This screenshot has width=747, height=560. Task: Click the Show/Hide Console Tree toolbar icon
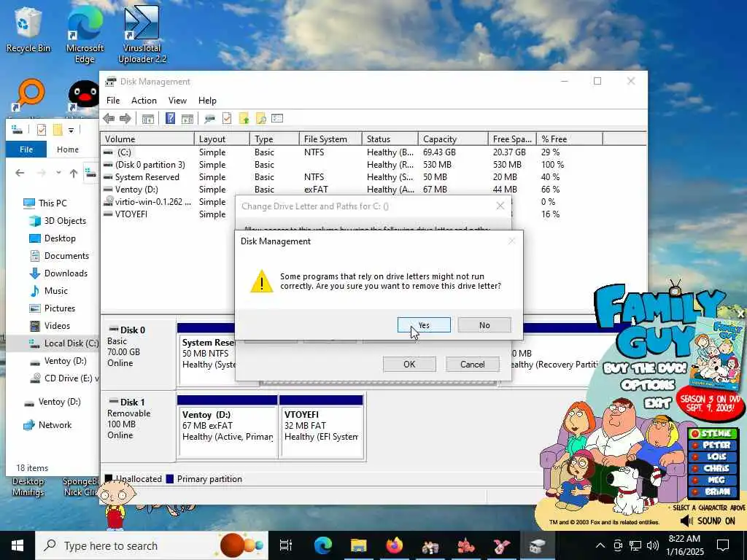[x=147, y=119]
